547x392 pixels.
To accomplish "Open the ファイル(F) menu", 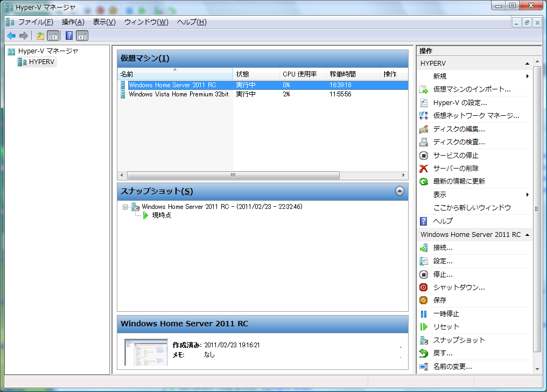I will click(36, 22).
